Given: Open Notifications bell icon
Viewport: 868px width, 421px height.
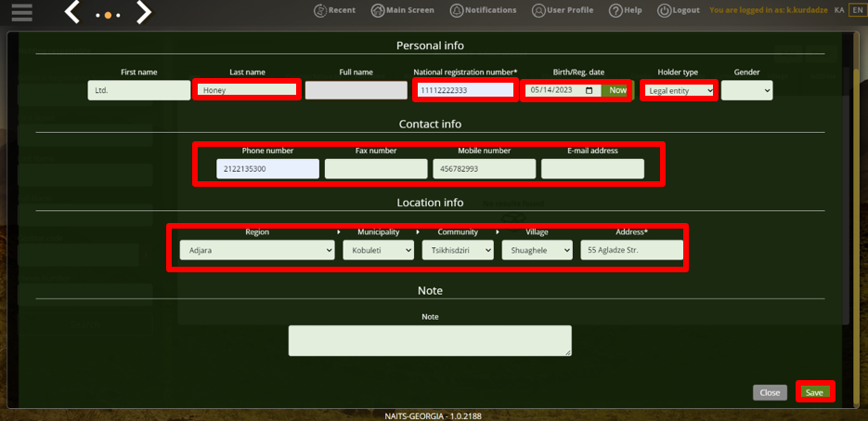Looking at the screenshot, I should click(457, 10).
